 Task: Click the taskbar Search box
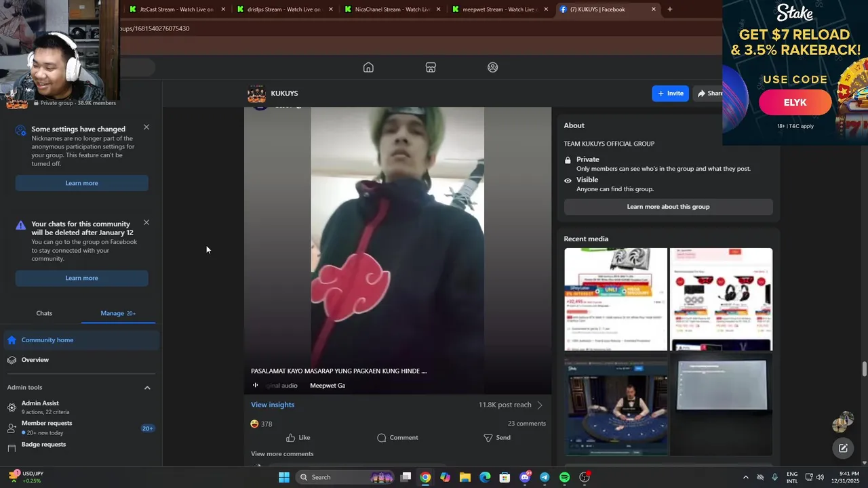coord(346,477)
